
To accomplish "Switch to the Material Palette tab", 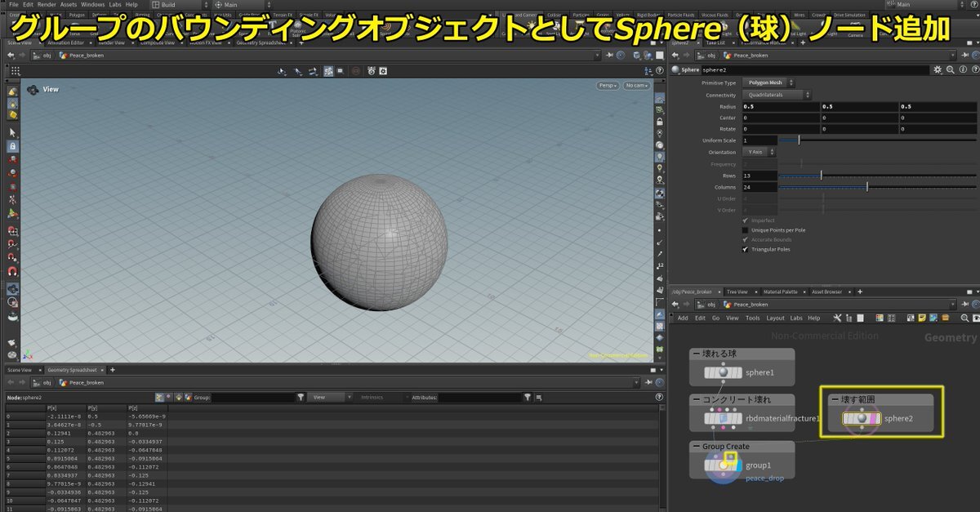I will (x=779, y=292).
